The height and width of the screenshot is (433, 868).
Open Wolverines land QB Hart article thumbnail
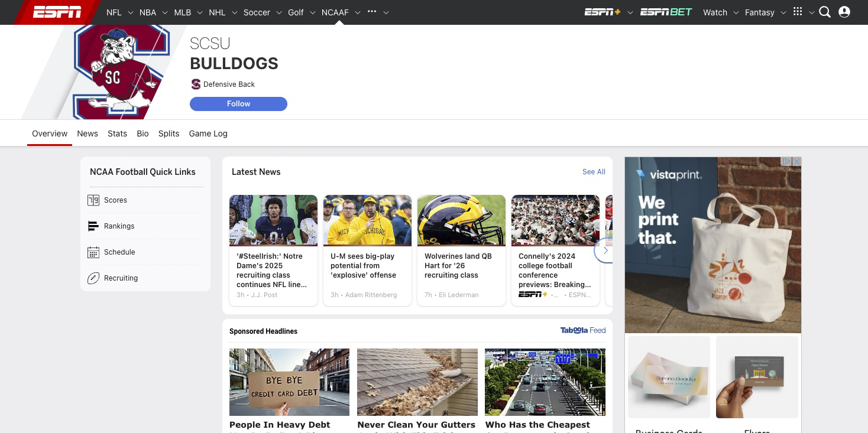click(461, 220)
